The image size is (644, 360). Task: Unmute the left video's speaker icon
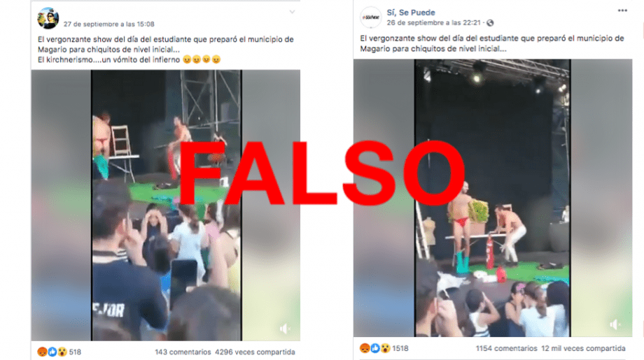pyautogui.click(x=285, y=329)
